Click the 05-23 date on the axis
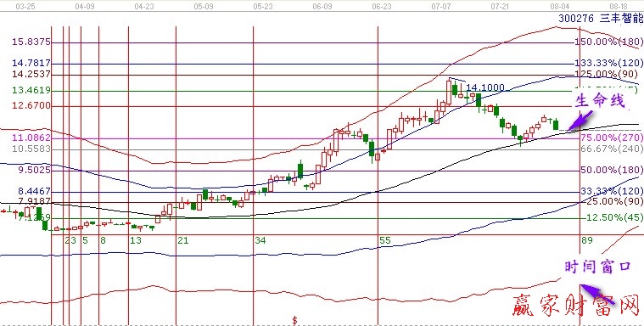This screenshot has height=326, width=644. (263, 7)
